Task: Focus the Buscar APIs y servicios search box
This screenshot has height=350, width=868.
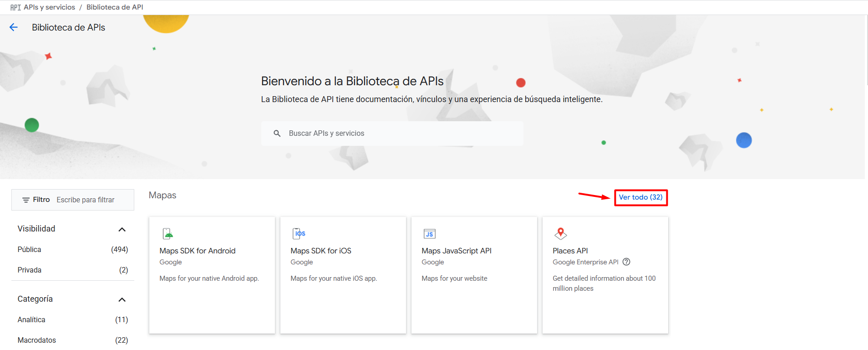Action: [392, 134]
